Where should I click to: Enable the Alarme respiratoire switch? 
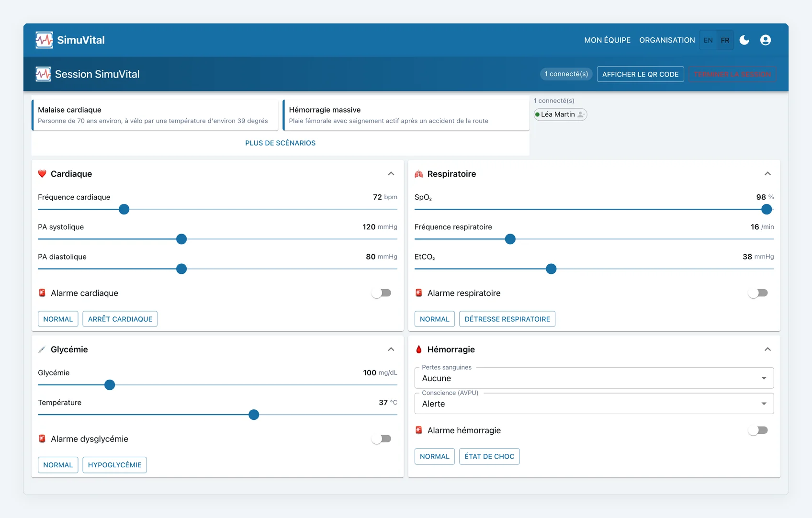(758, 293)
